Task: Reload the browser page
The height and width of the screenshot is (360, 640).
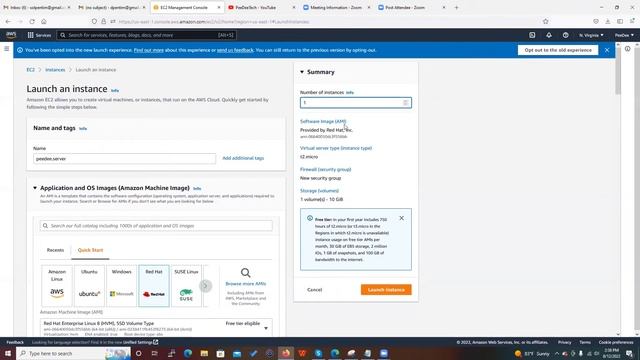Action: pos(32,21)
